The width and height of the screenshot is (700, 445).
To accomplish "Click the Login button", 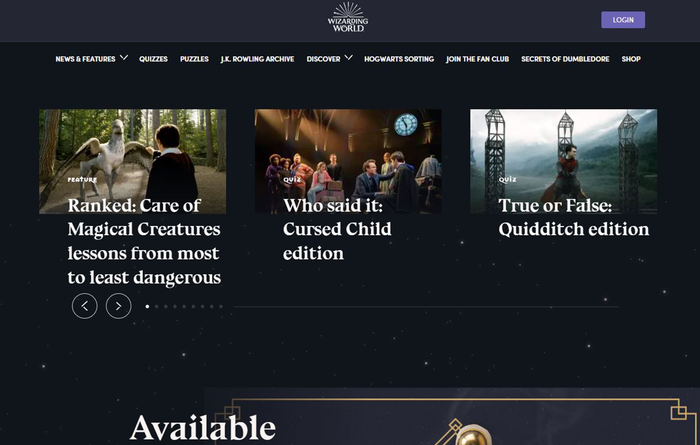I will (623, 20).
